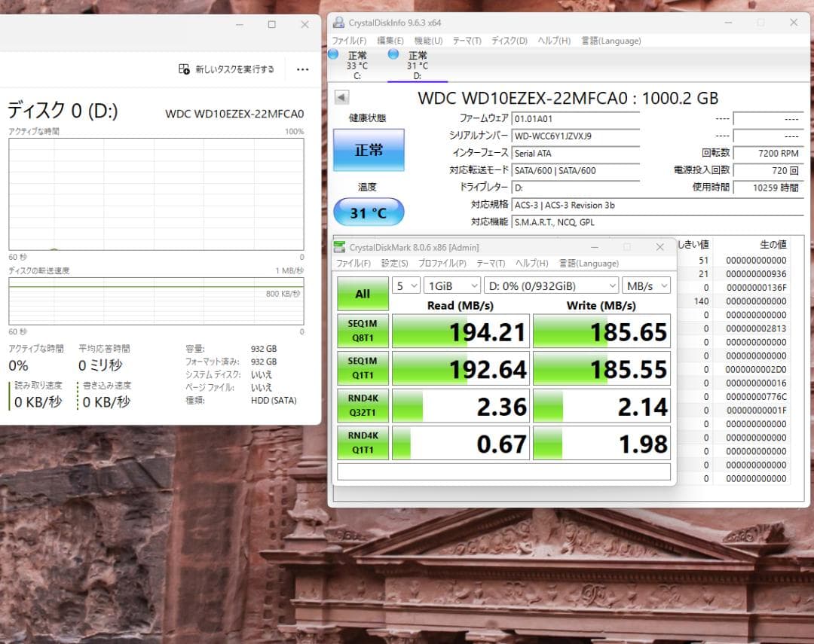Open the test size dropdown showing 1GiB

pos(452,285)
